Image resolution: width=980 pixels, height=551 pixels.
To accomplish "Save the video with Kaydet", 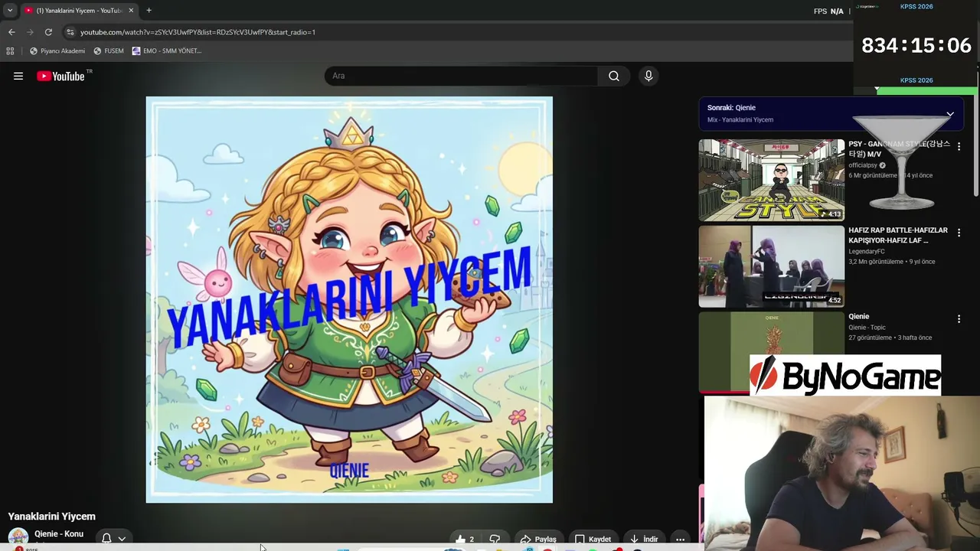I will (x=593, y=540).
